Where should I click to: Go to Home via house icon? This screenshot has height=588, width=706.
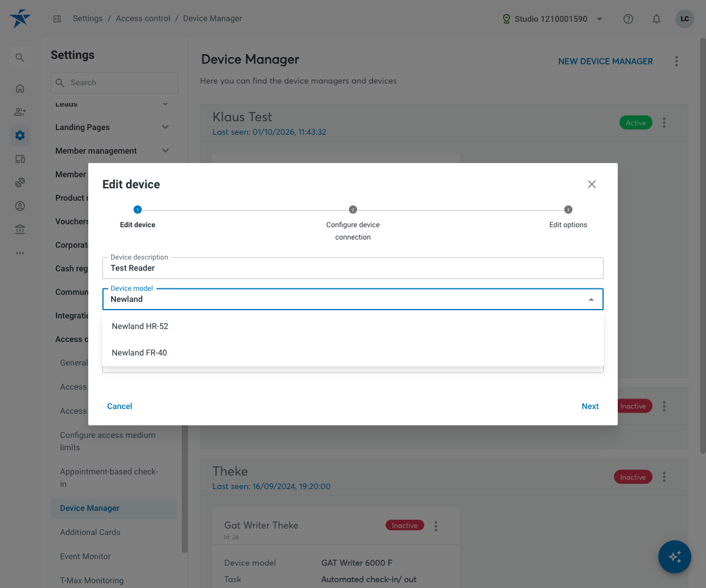pyautogui.click(x=20, y=88)
